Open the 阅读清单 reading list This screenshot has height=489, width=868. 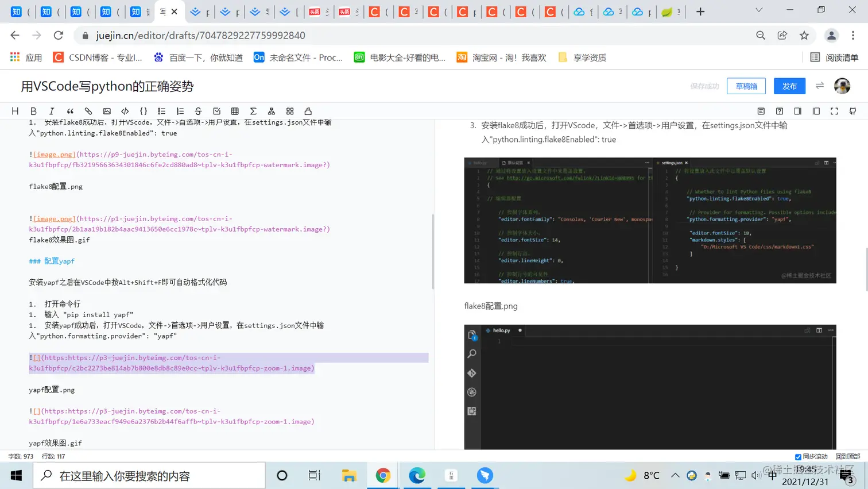pos(834,57)
